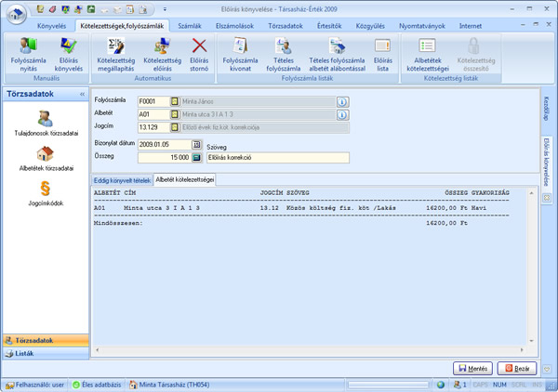Click Minta Társasház (TH054) in status bar
Viewport: 558px width, 392px height.
point(169,385)
